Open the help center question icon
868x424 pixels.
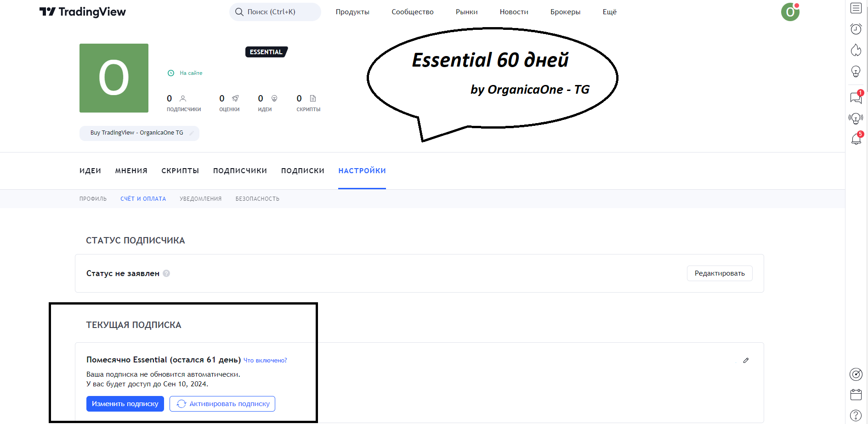tap(856, 416)
